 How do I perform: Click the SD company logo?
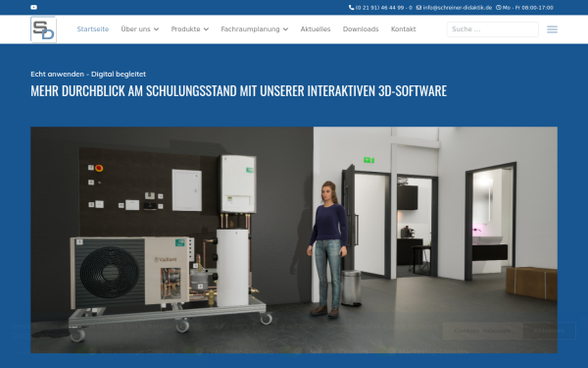click(43, 29)
